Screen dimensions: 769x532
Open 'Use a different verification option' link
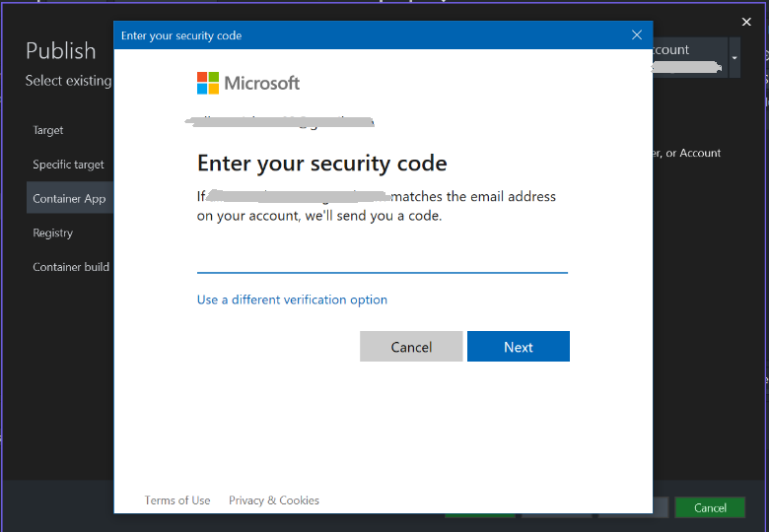(292, 299)
